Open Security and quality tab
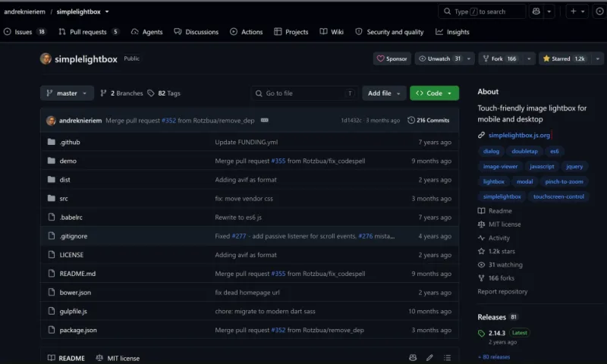Viewport: 607px width, 364px height. 390,32
